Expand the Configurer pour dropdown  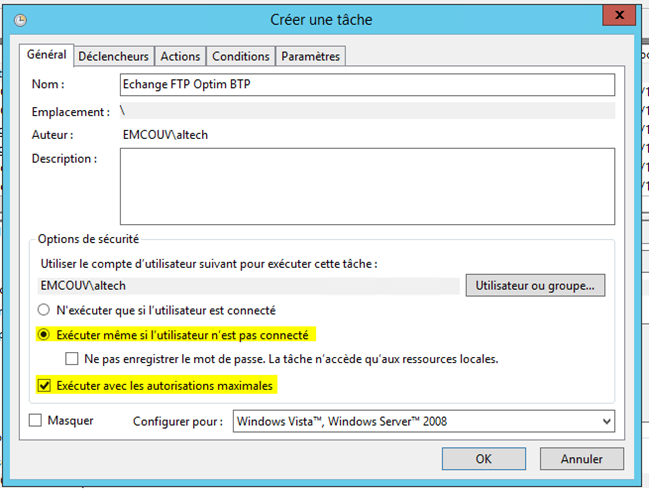tap(423, 422)
